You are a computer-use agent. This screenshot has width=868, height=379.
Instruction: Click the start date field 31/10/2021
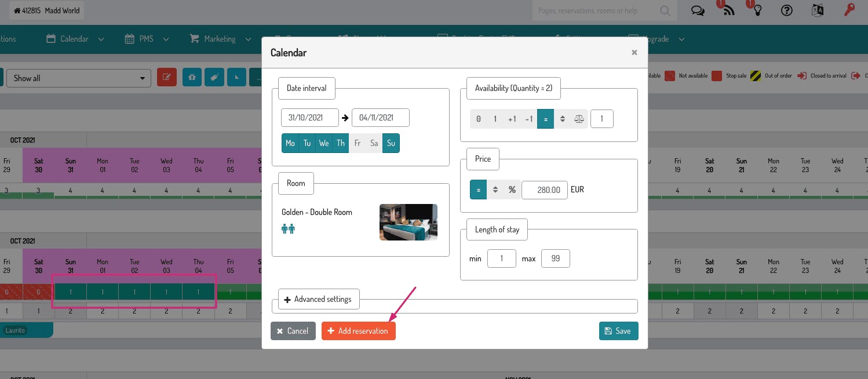pyautogui.click(x=310, y=118)
